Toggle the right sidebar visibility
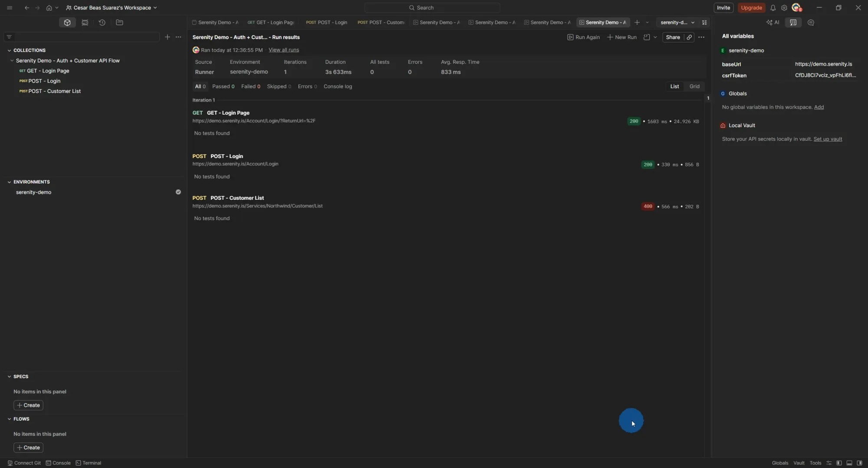Viewport: 868px width, 468px height. point(861,463)
